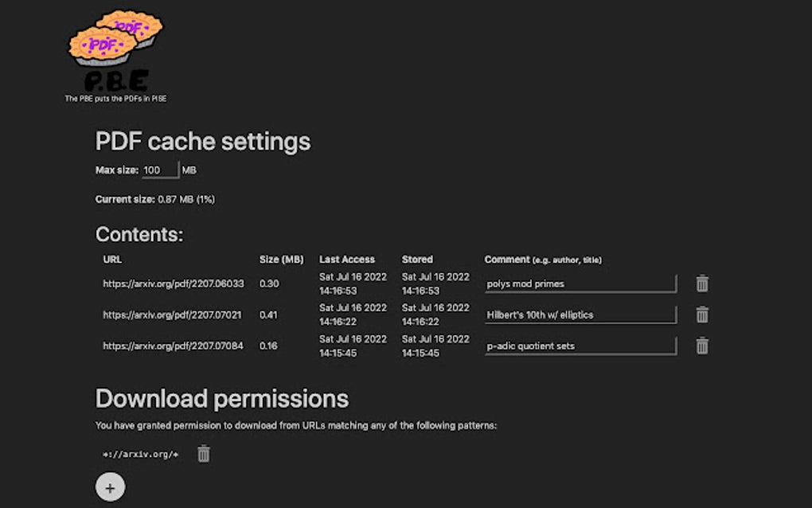Open the arxiv.org/pdf/2207.07084 URL
812x508 pixels.
(x=173, y=346)
